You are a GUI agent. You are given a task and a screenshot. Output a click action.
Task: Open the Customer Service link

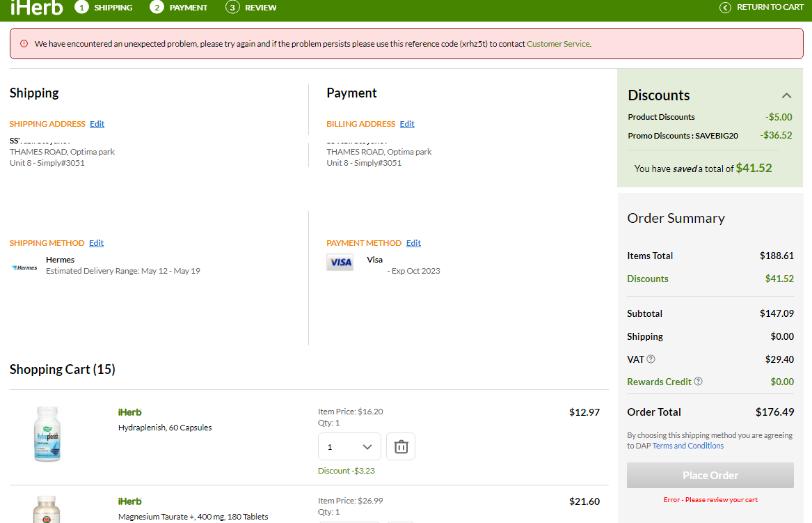tap(558, 44)
